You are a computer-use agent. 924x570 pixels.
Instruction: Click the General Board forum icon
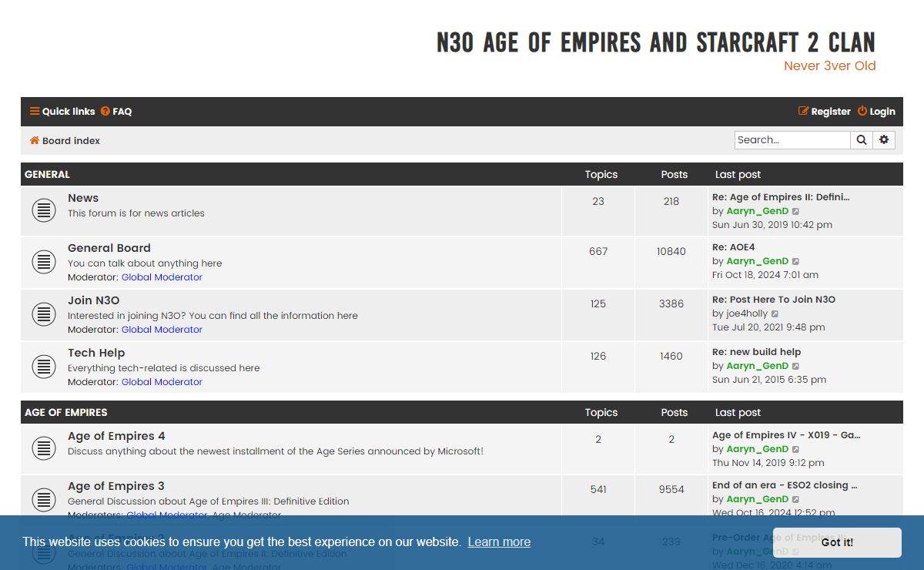[44, 262]
